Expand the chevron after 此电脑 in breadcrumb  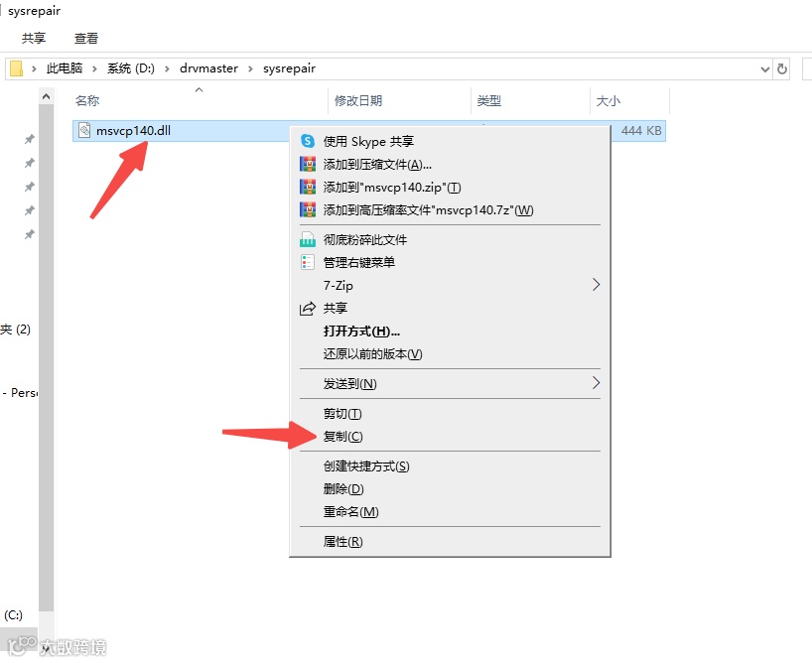(x=94, y=68)
